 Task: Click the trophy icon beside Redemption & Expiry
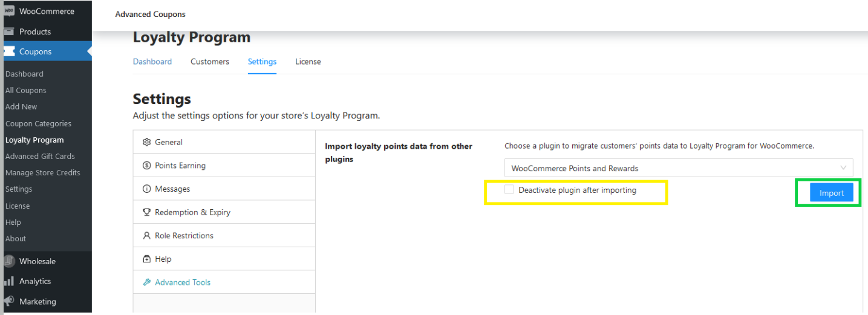(x=146, y=212)
